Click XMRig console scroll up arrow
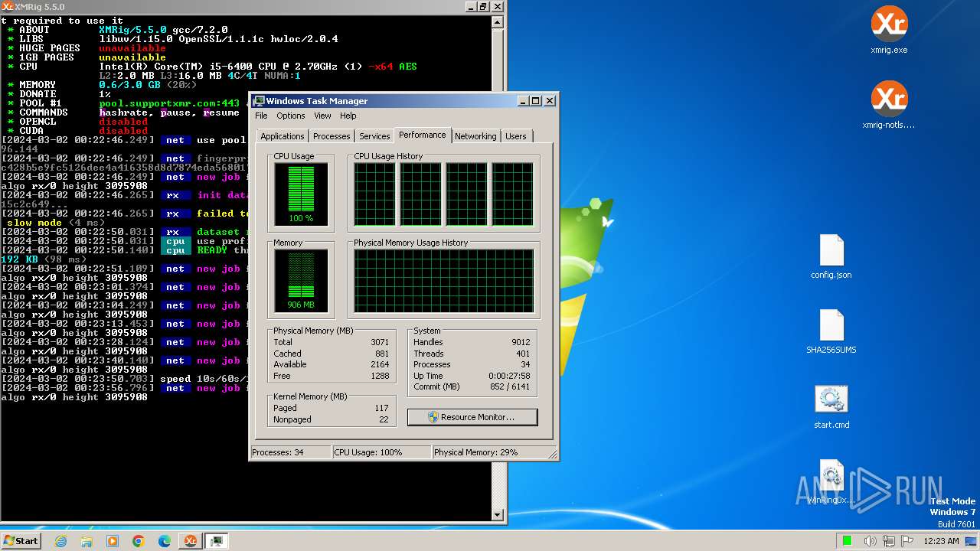980x551 pixels. pyautogui.click(x=498, y=22)
